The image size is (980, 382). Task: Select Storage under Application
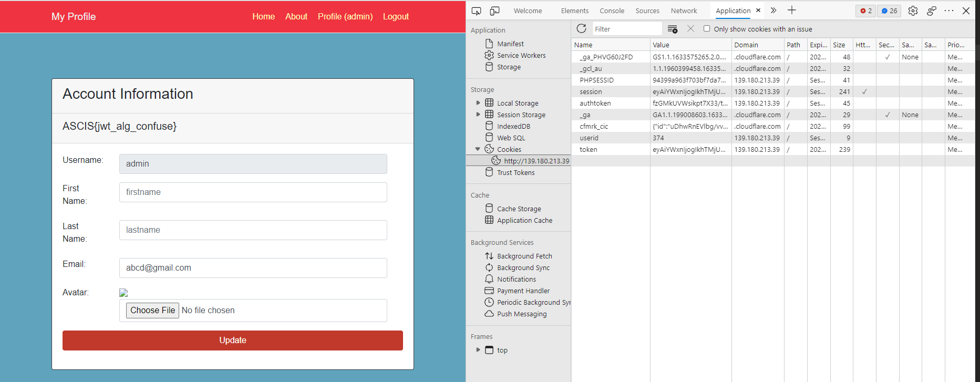509,67
